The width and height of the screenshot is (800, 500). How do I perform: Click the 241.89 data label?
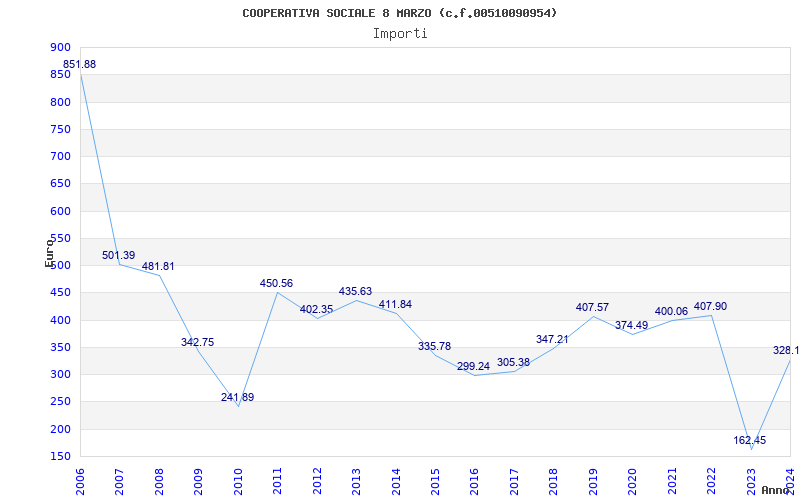pos(237,397)
